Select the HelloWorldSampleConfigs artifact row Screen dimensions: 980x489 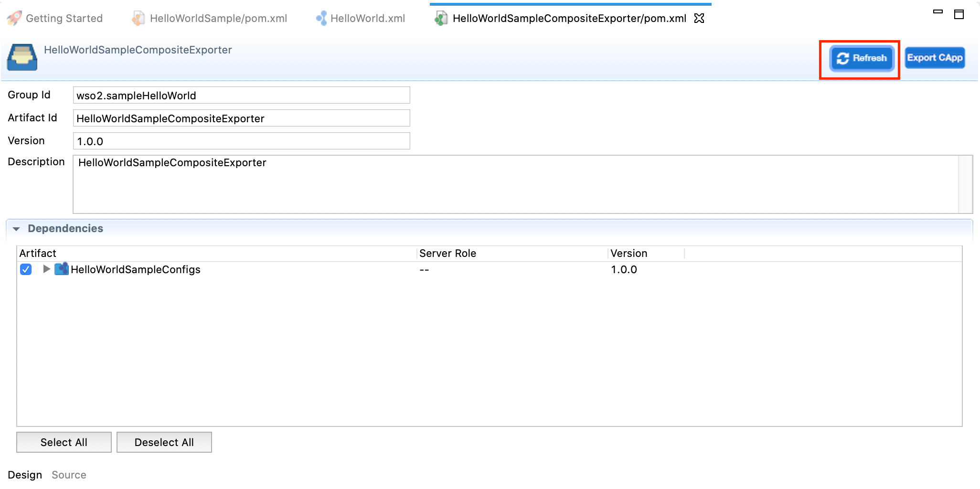click(489, 269)
